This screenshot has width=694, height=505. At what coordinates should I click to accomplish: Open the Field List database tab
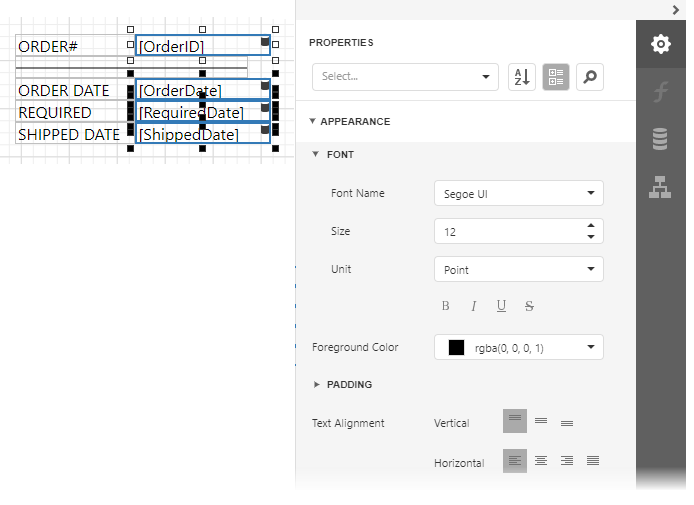click(x=660, y=139)
